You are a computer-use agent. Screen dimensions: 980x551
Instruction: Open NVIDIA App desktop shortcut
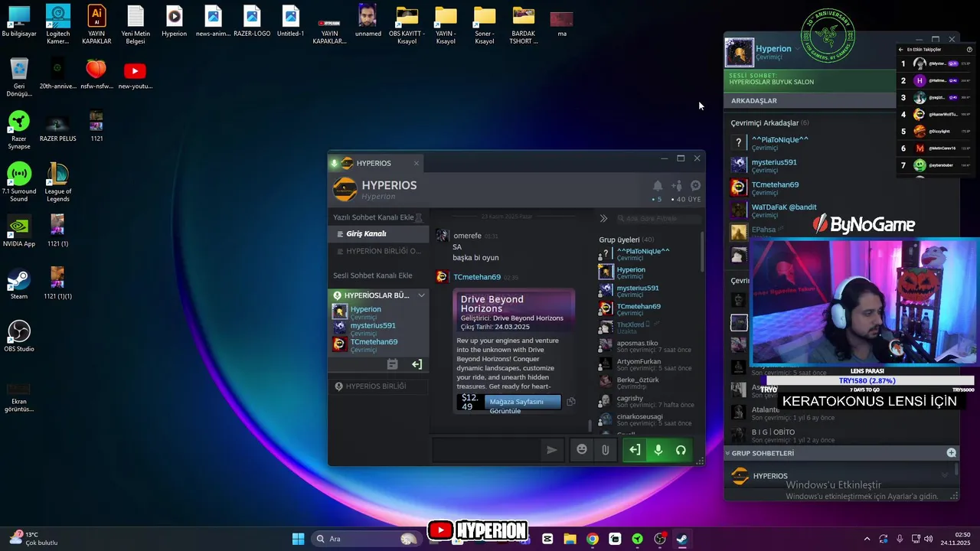(x=19, y=230)
